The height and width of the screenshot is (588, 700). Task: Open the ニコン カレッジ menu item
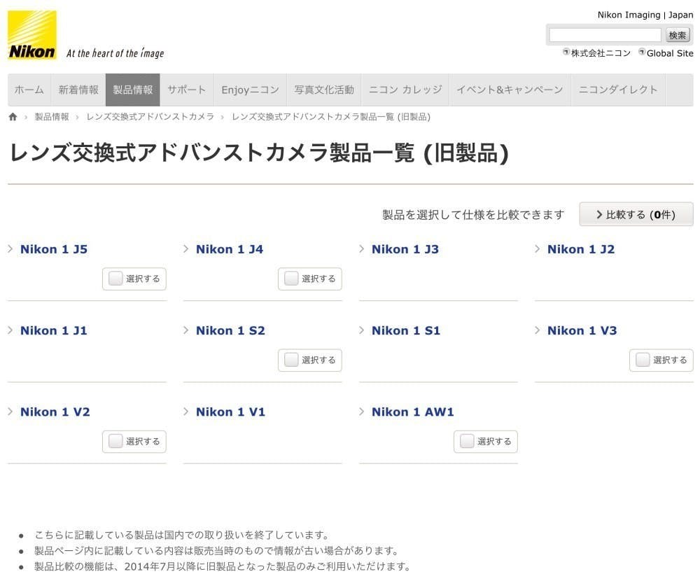pyautogui.click(x=405, y=90)
